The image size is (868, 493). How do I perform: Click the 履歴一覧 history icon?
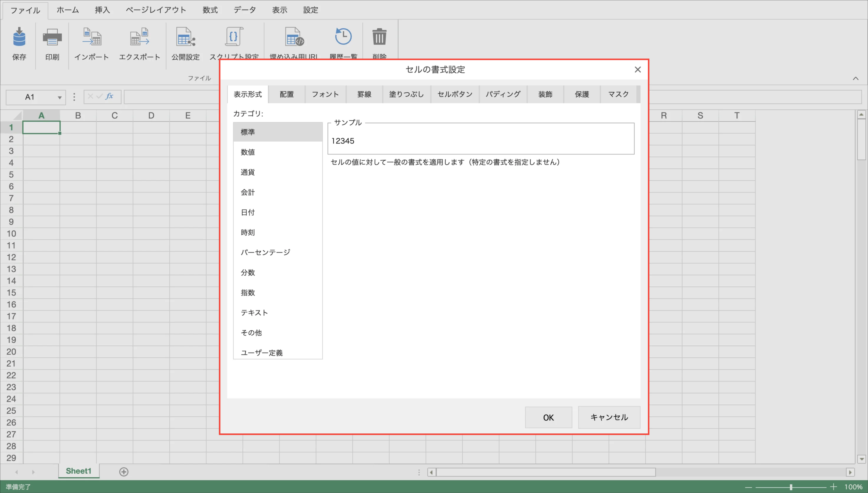click(343, 37)
